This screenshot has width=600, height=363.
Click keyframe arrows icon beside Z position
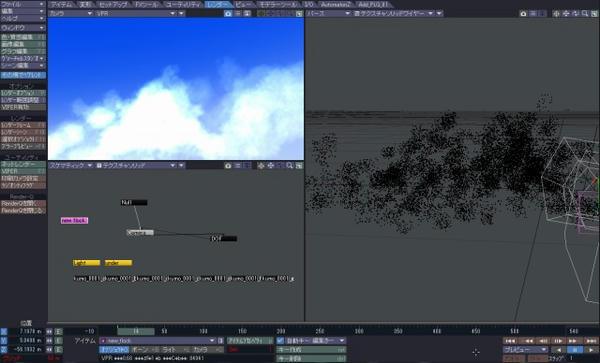coord(49,350)
